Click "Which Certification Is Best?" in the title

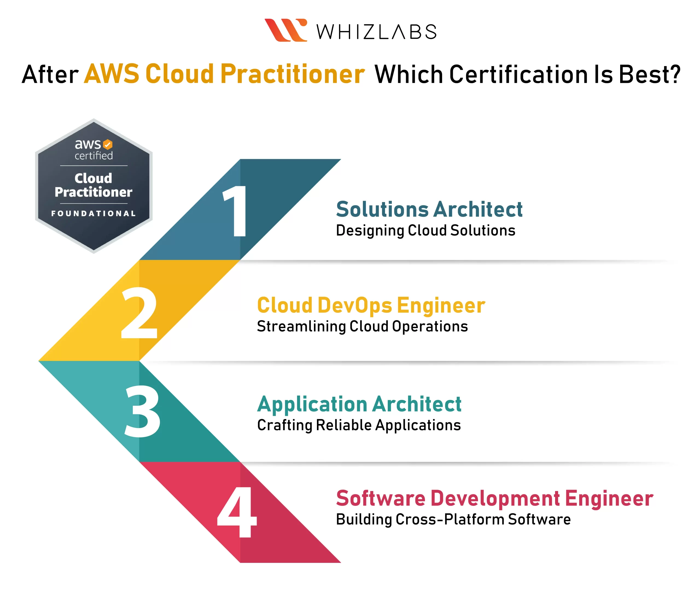527,74
